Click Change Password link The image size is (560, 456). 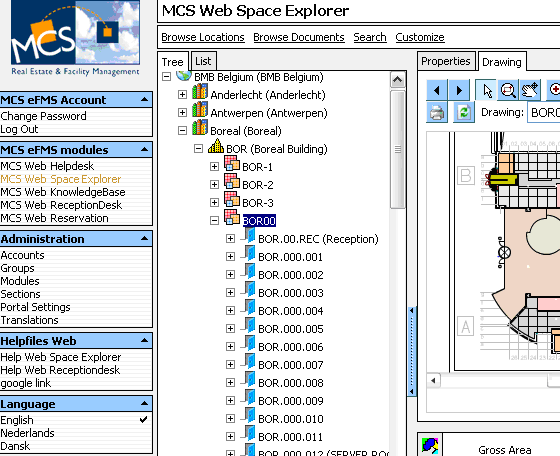click(44, 116)
